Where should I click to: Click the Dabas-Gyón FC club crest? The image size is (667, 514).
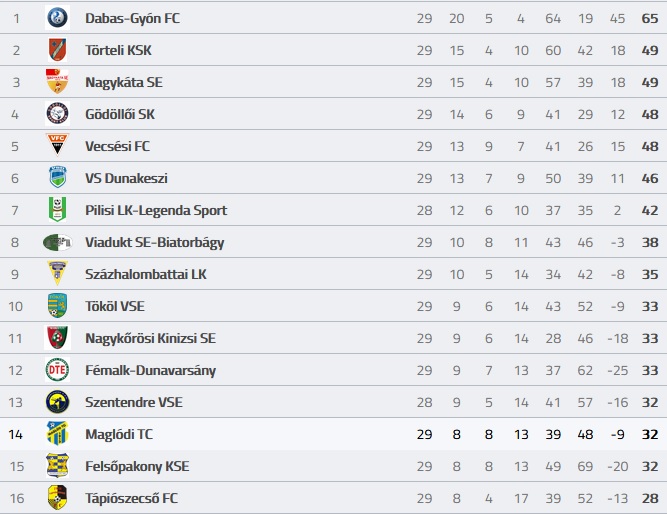(x=57, y=18)
